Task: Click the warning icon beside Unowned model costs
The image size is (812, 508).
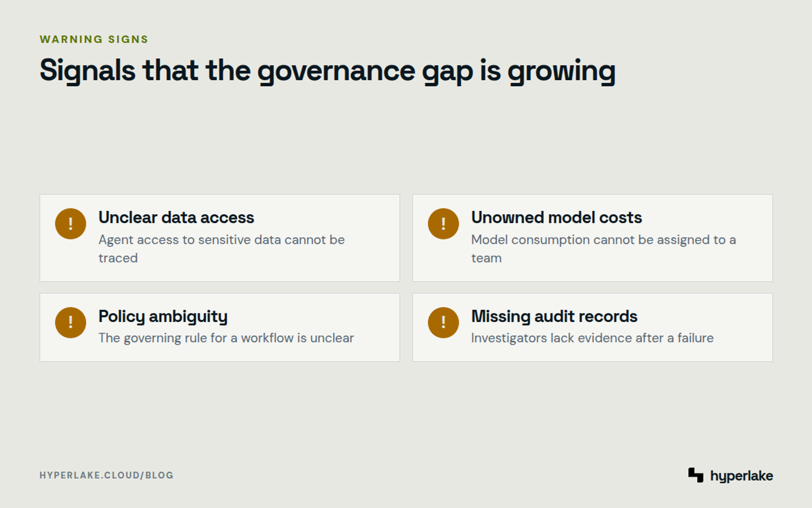Action: (x=443, y=224)
